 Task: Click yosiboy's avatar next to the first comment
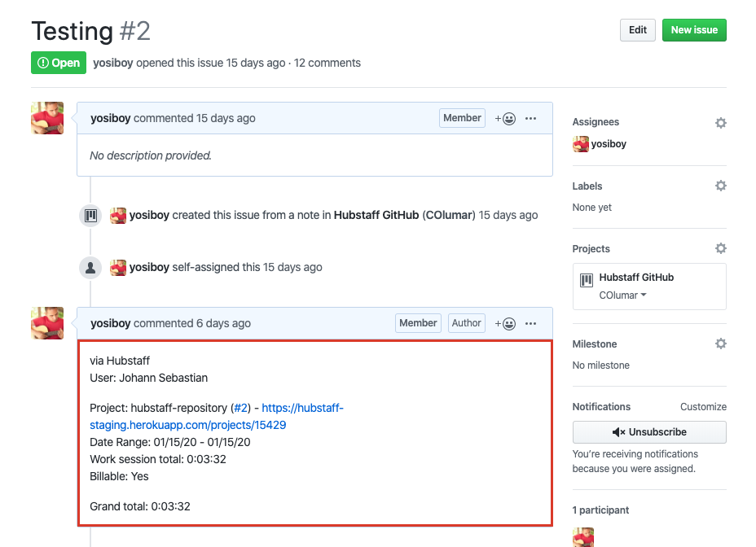pyautogui.click(x=46, y=118)
